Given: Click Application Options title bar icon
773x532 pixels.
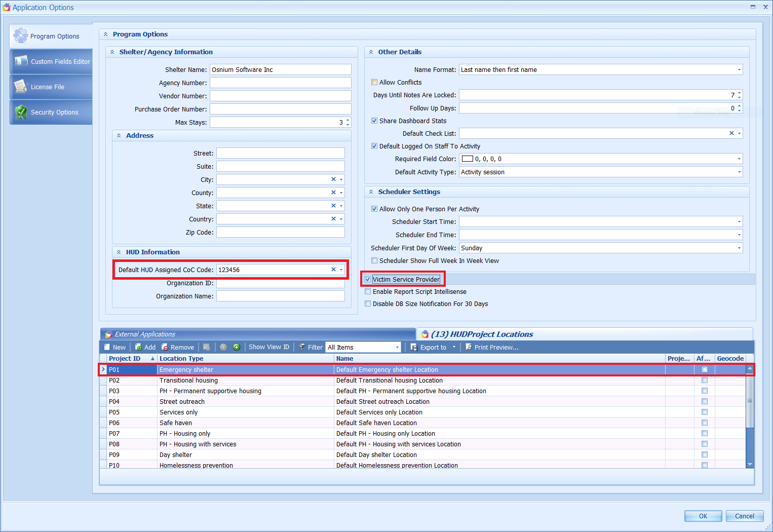Looking at the screenshot, I should click(x=7, y=7).
